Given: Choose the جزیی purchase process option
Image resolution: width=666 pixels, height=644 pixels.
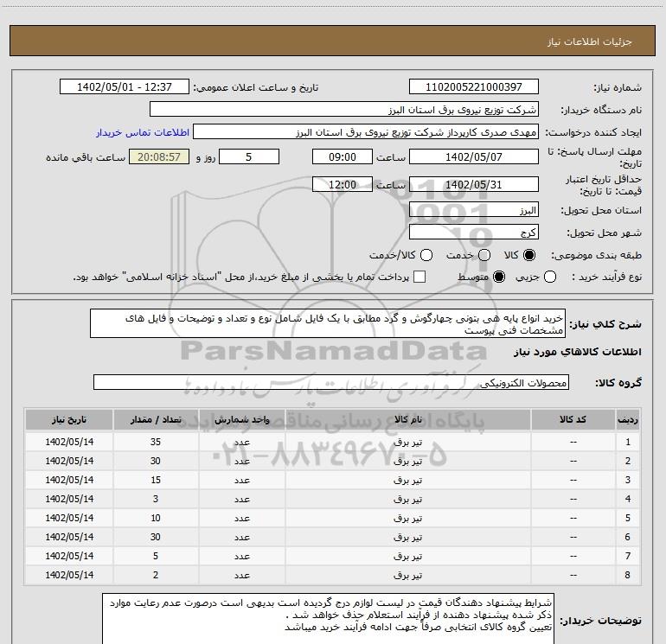Looking at the screenshot, I should 550,277.
